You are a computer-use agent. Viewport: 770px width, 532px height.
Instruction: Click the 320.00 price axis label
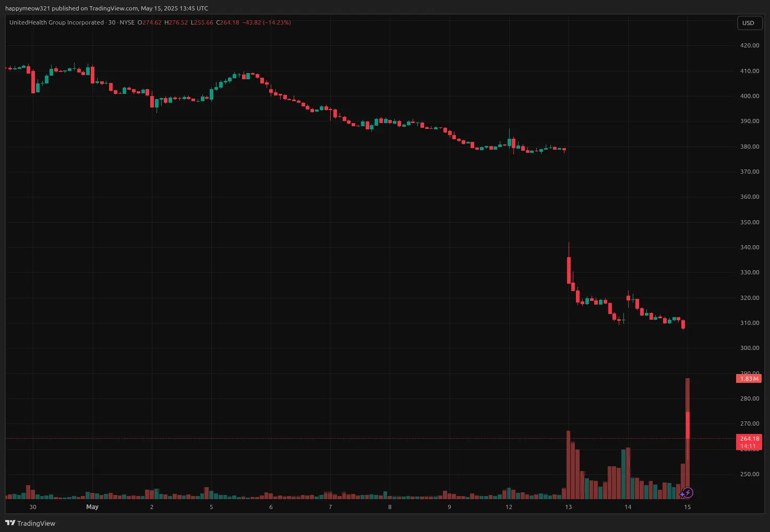click(750, 298)
